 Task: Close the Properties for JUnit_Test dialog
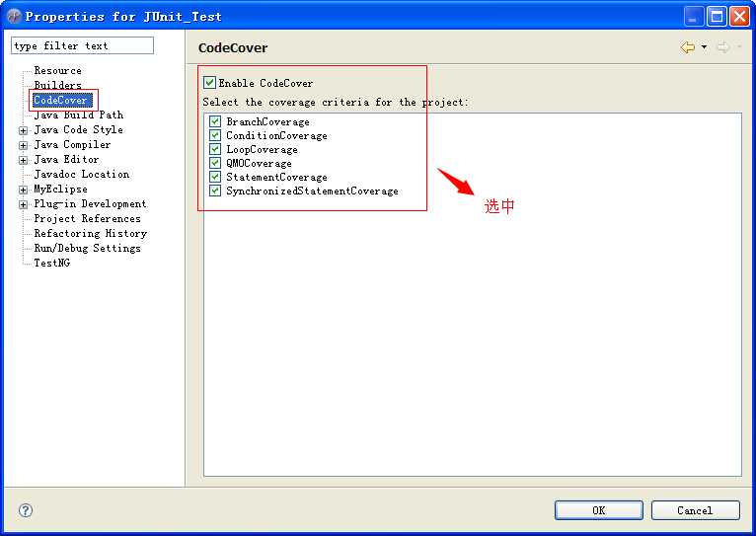(739, 17)
